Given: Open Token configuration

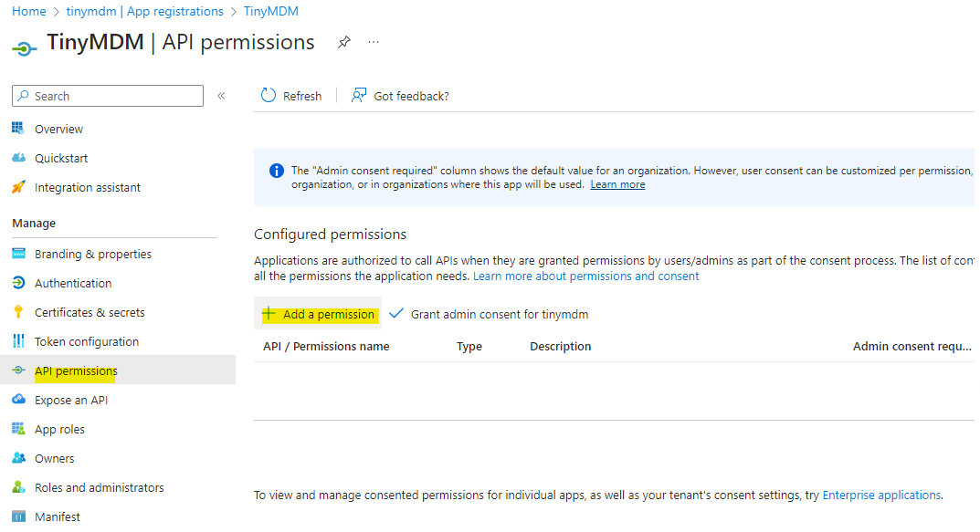Looking at the screenshot, I should click(84, 340).
